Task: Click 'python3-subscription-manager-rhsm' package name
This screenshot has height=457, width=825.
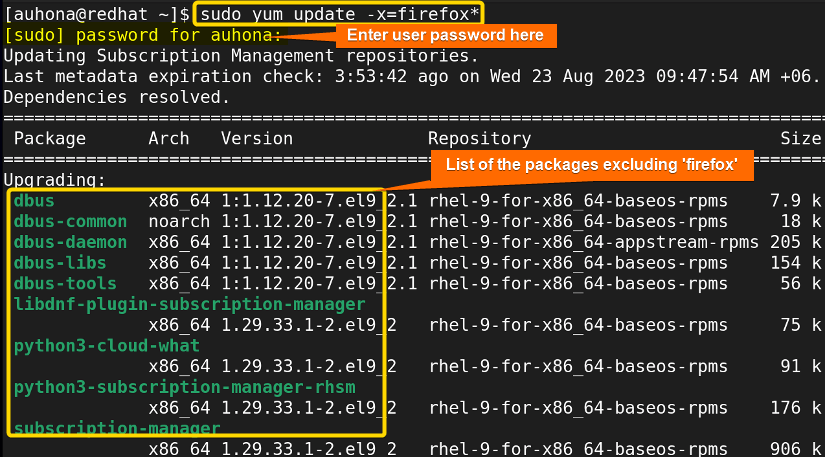Action: (x=184, y=388)
